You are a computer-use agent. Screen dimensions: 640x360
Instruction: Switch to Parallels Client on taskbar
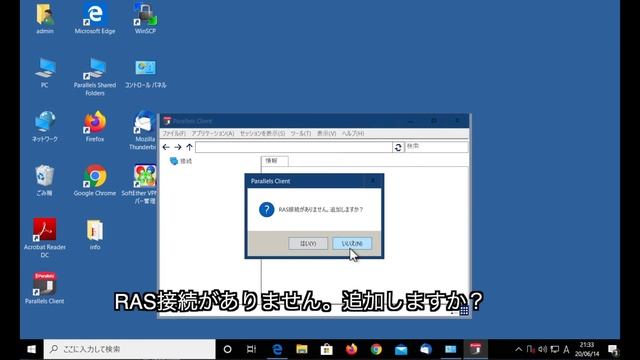point(476,349)
